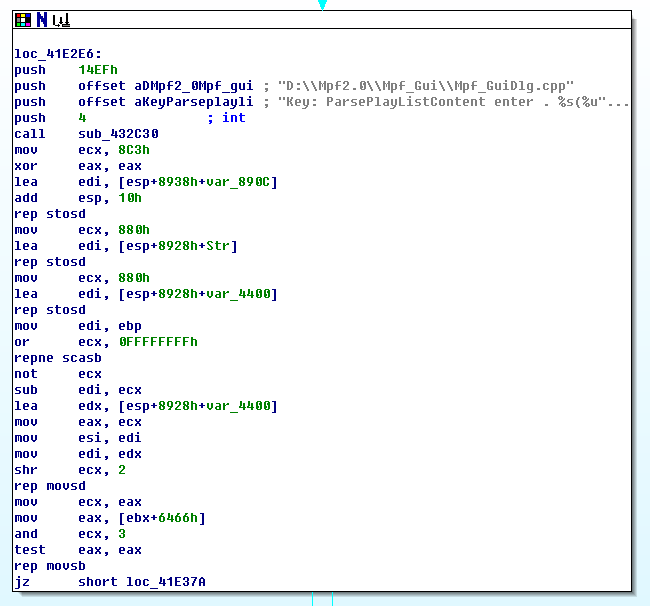The height and width of the screenshot is (606, 650).
Task: Click the Mpf_GuiDlg.cpp path string comment
Action: click(x=426, y=86)
